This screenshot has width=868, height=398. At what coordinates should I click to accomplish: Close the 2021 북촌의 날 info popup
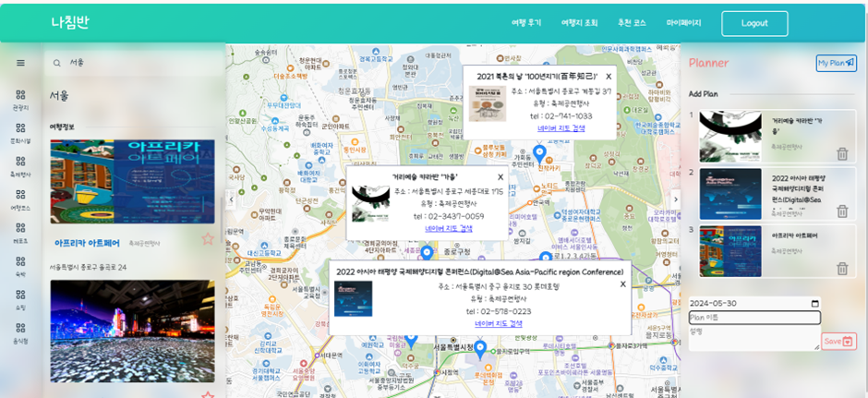click(x=609, y=77)
